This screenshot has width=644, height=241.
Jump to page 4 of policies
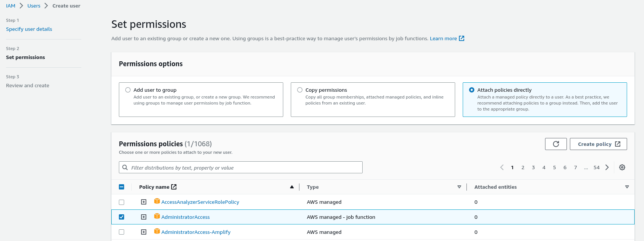pyautogui.click(x=544, y=167)
